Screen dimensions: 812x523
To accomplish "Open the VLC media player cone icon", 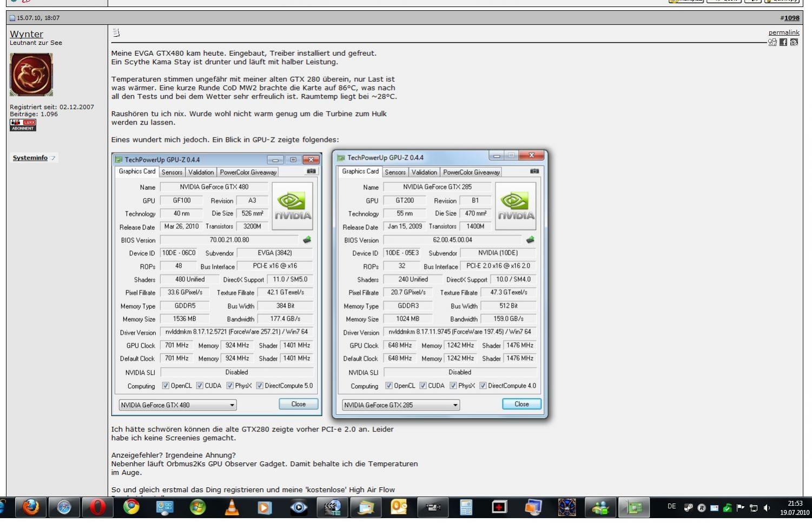I will click(232, 507).
